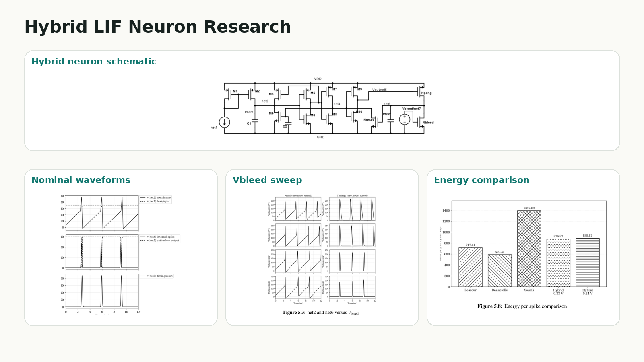Click the v(net1) bias/input legend entry
644x362 pixels.
[155, 201]
